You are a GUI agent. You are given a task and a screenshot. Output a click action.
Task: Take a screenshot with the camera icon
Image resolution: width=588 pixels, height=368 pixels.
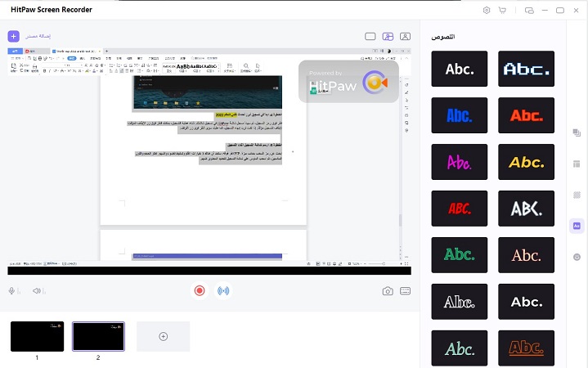[388, 291]
